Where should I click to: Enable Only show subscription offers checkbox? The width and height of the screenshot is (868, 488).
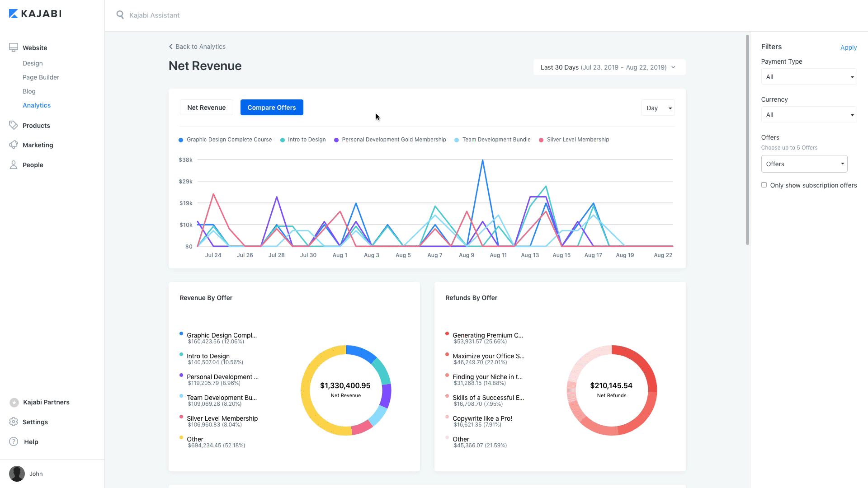764,185
